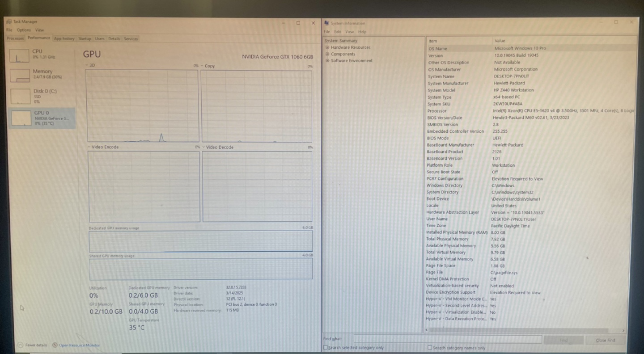Open Task Manager's Options menu
This screenshot has width=644, height=354.
[x=24, y=30]
